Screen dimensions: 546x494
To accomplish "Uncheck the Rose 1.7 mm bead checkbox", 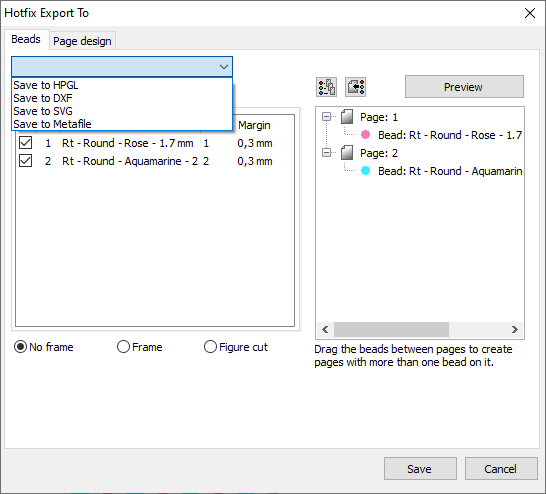I will pyautogui.click(x=25, y=143).
